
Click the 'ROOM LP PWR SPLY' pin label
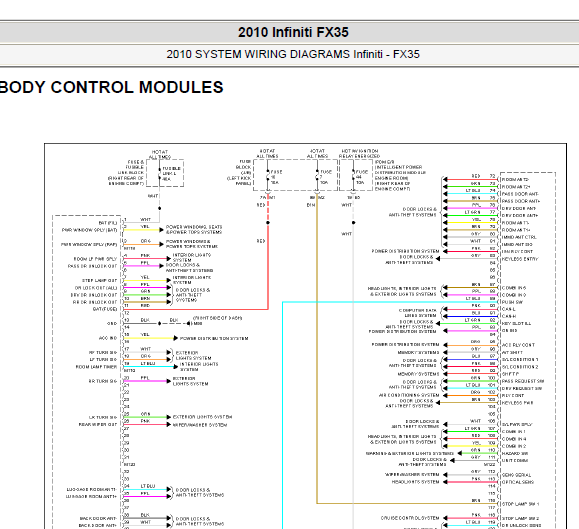coord(95,259)
